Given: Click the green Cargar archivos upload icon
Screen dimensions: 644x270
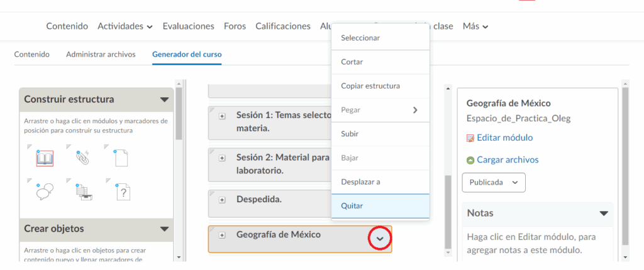Looking at the screenshot, I should point(470,160).
